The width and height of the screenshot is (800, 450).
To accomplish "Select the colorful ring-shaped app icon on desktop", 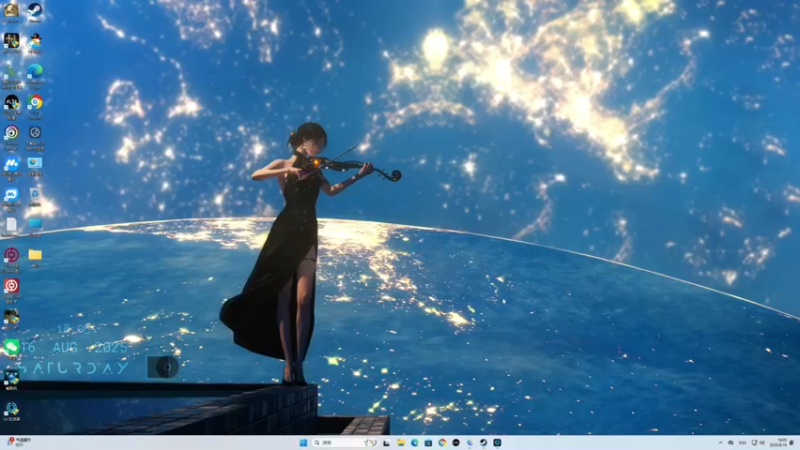I will (x=11, y=135).
